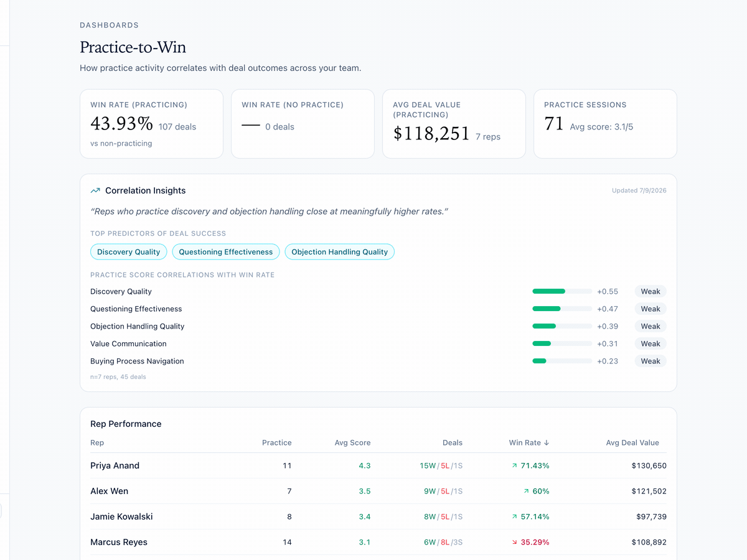Open the Practice Sessions card
Viewport: 747px width, 560px height.
point(605,124)
